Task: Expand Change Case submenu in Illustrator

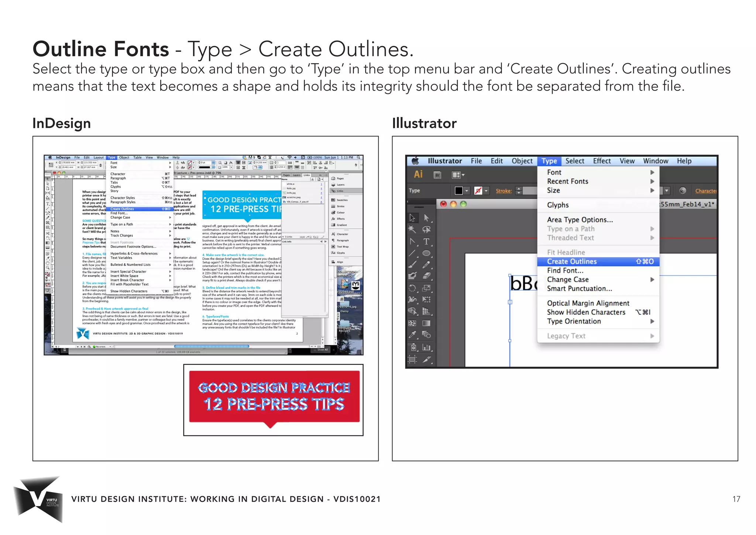Action: click(598, 280)
